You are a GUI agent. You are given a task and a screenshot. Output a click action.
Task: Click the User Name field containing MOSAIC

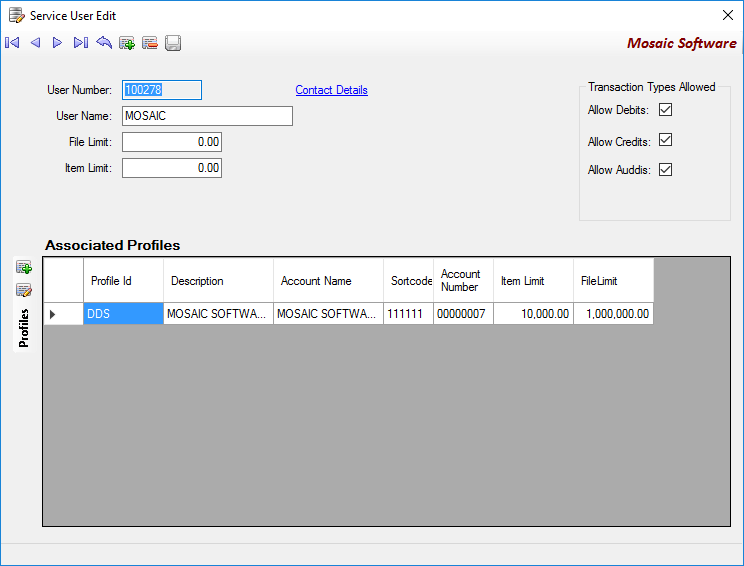[207, 116]
